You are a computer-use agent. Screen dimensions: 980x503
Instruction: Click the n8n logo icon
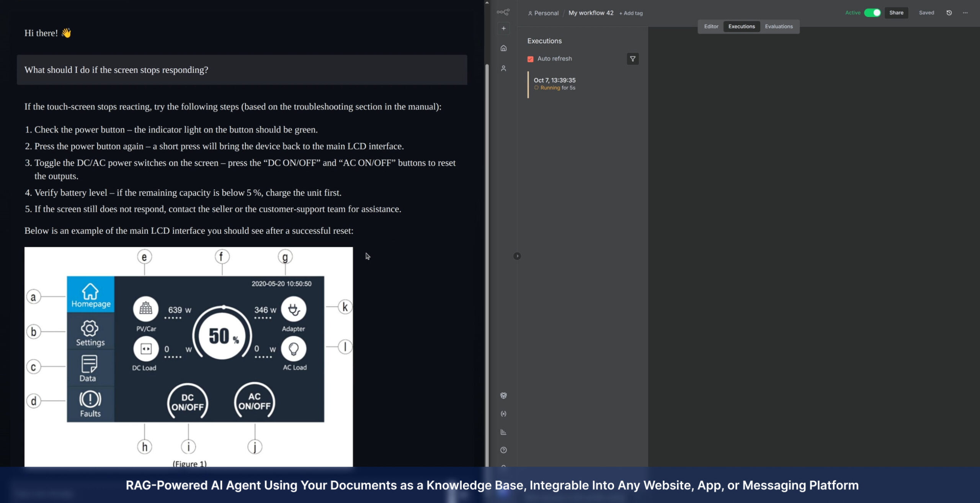tap(503, 12)
